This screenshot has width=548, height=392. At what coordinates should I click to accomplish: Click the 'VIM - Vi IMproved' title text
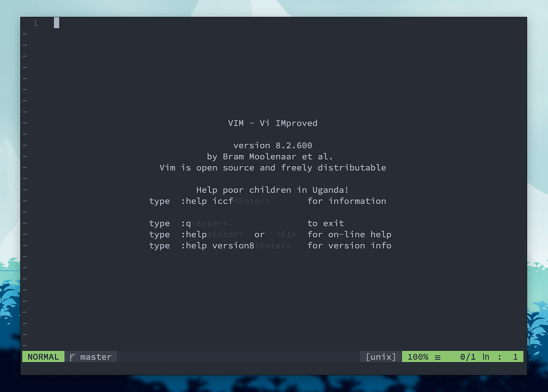[x=273, y=123]
